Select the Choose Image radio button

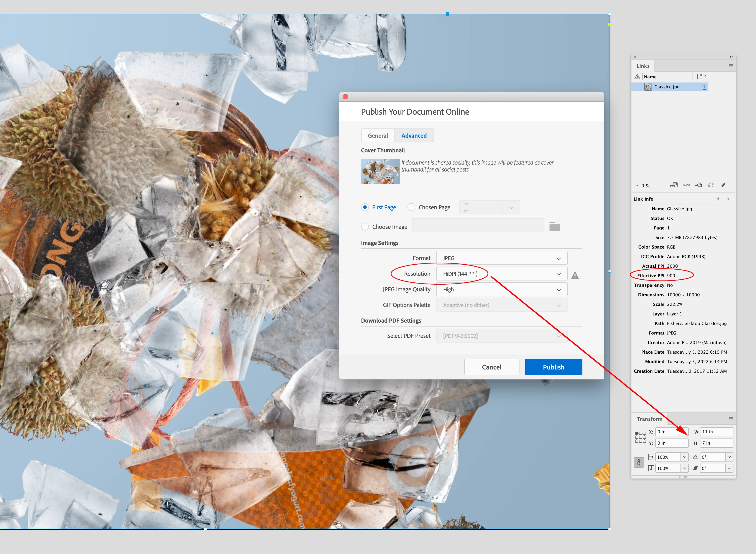tap(365, 227)
